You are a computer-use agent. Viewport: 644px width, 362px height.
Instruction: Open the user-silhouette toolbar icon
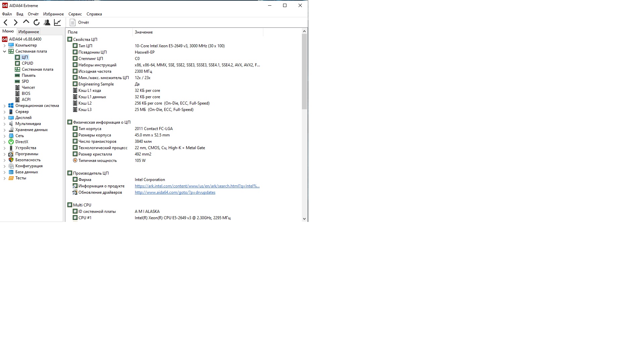click(47, 22)
